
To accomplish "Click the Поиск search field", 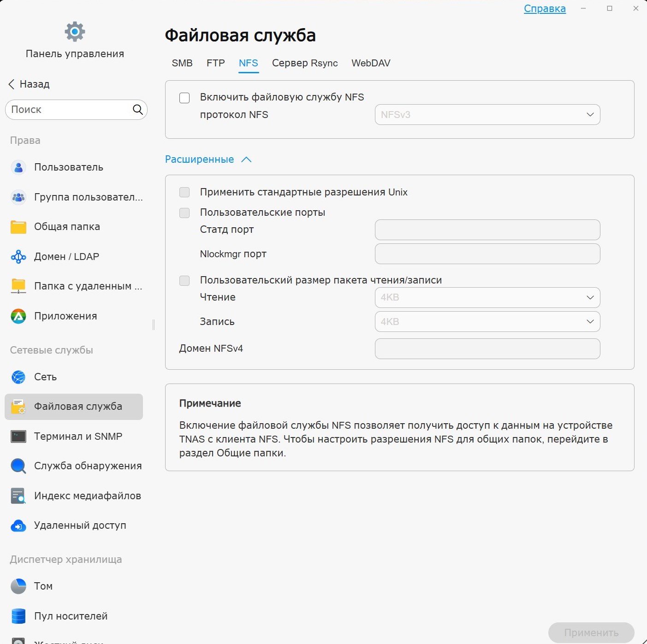I will [69, 110].
